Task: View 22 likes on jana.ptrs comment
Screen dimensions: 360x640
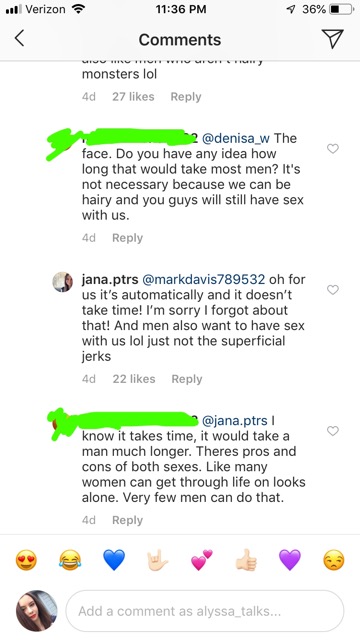Action: point(134,379)
